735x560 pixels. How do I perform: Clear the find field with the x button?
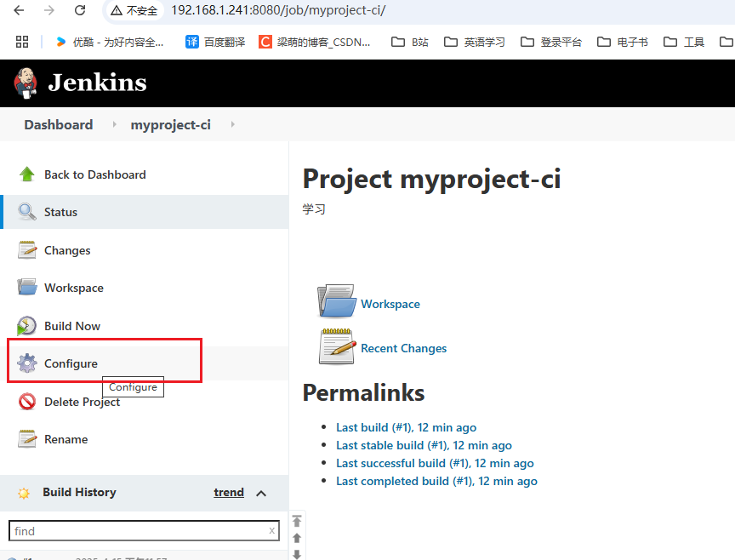272,530
